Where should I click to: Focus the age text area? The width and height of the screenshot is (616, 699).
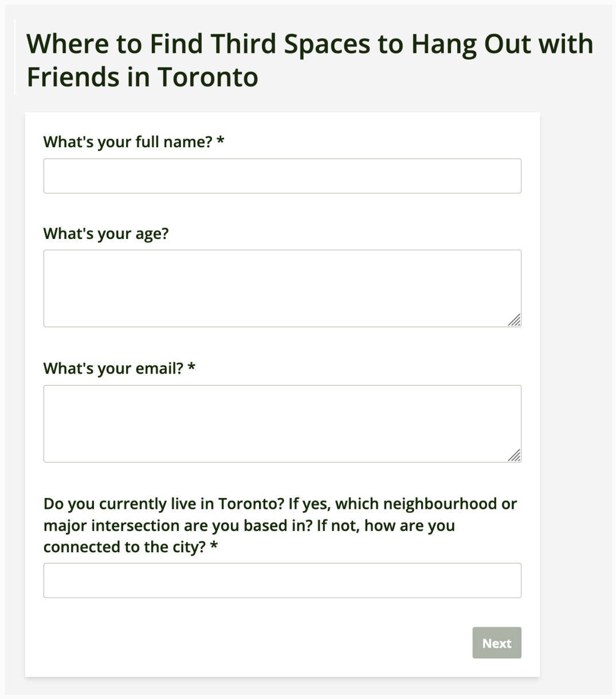click(x=282, y=288)
